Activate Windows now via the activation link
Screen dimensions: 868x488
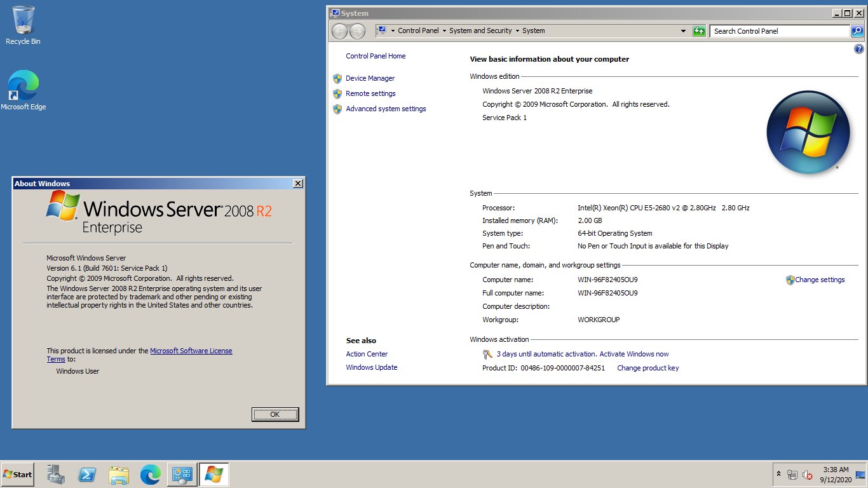pyautogui.click(x=634, y=354)
